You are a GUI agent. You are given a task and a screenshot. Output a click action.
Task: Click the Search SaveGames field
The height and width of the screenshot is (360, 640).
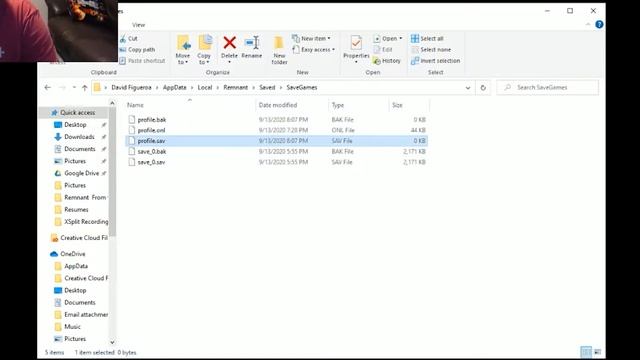click(548, 87)
